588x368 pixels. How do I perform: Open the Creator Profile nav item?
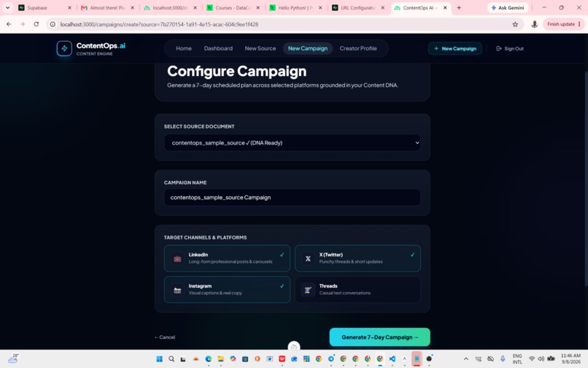358,48
